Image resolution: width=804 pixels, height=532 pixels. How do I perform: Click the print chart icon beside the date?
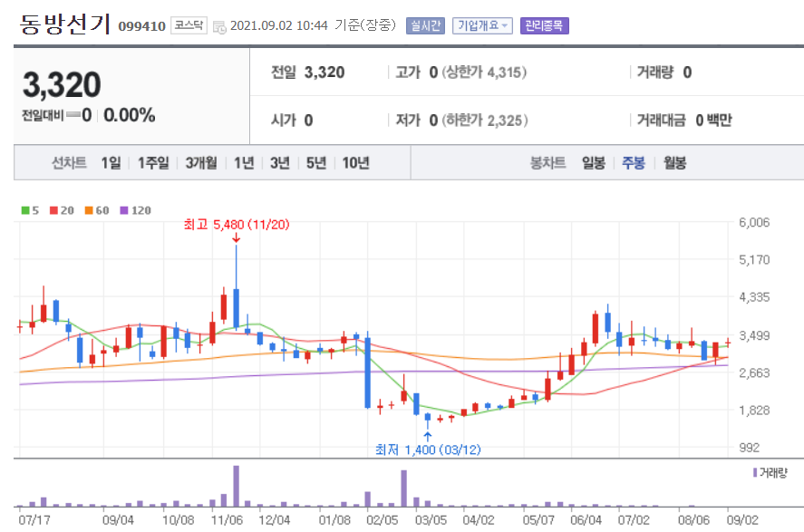(x=218, y=27)
